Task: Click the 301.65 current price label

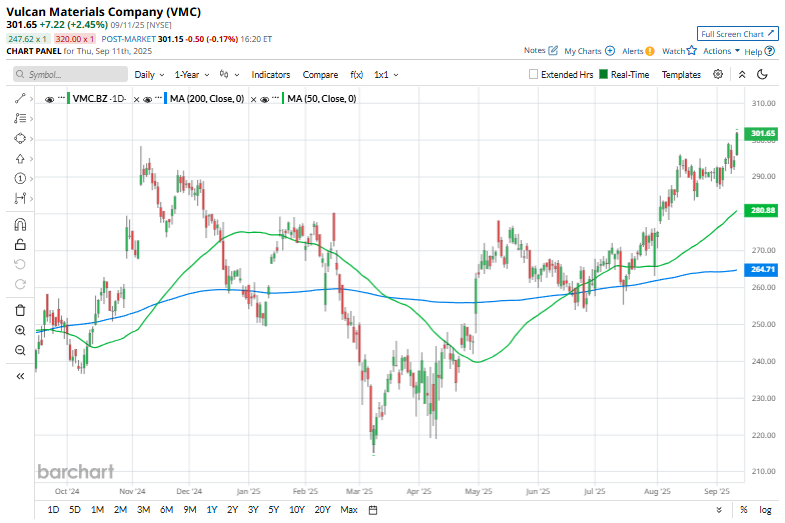Action: click(761, 133)
